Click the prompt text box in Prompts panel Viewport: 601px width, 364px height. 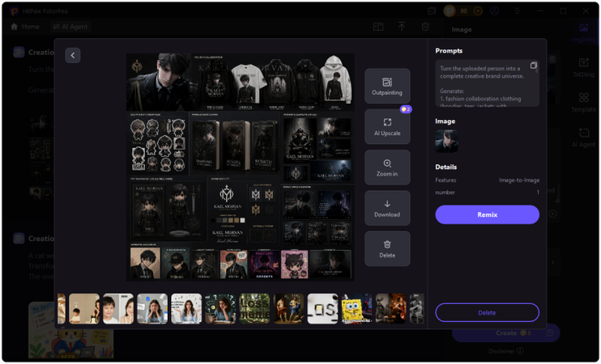pyautogui.click(x=487, y=83)
